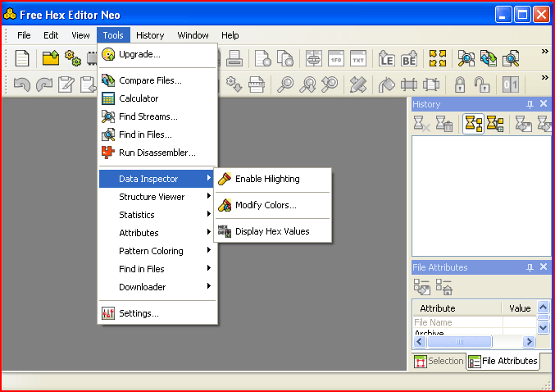Show more buttons on second toolbar chevron

tap(544, 78)
